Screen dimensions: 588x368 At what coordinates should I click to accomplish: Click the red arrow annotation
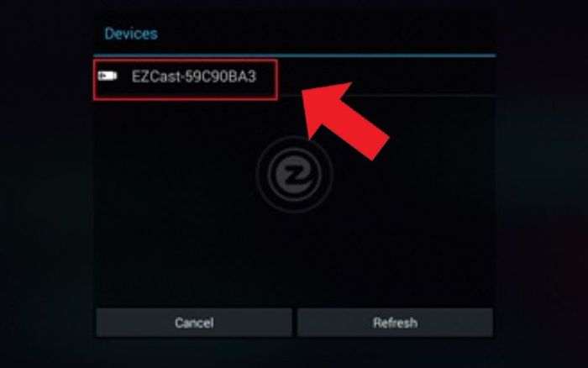(x=345, y=121)
